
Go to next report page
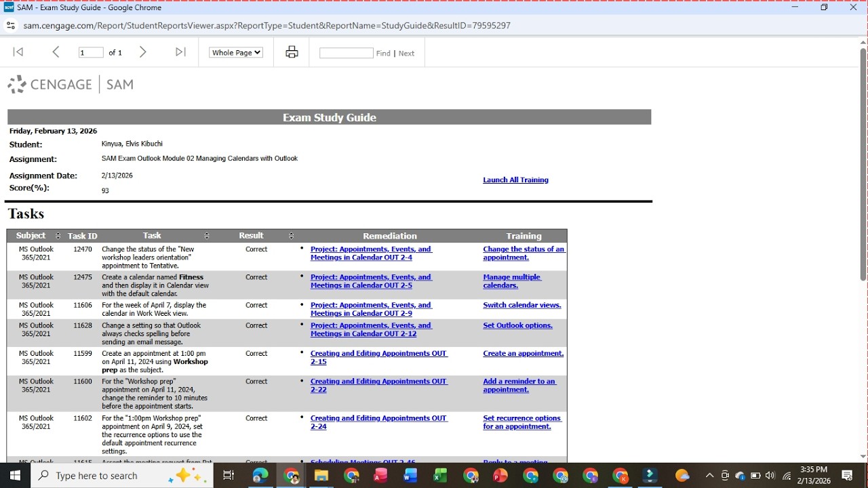click(142, 52)
